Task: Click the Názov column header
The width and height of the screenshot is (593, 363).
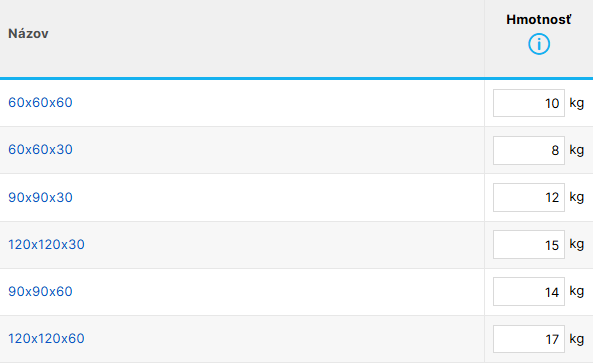Action: tap(28, 34)
